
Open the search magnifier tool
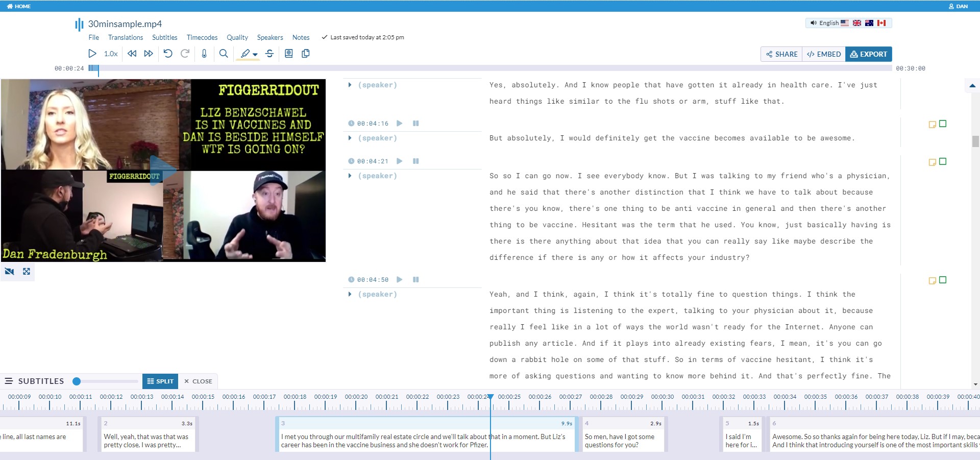224,54
